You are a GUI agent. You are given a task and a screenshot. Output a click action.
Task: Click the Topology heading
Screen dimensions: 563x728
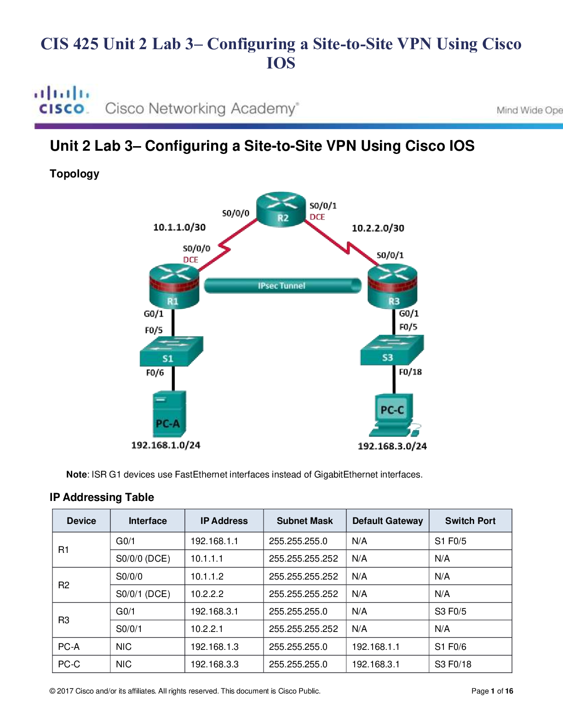tap(75, 174)
